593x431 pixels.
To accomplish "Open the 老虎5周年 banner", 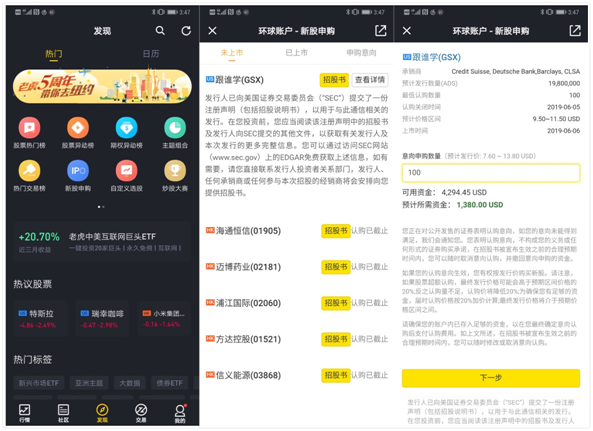I will pos(102,87).
